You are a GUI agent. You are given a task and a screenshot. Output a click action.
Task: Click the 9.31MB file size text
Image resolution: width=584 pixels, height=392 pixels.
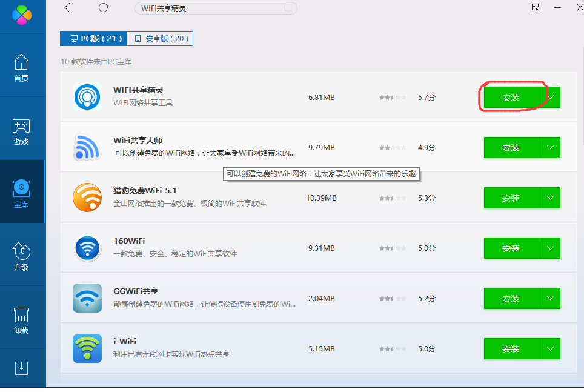point(322,248)
